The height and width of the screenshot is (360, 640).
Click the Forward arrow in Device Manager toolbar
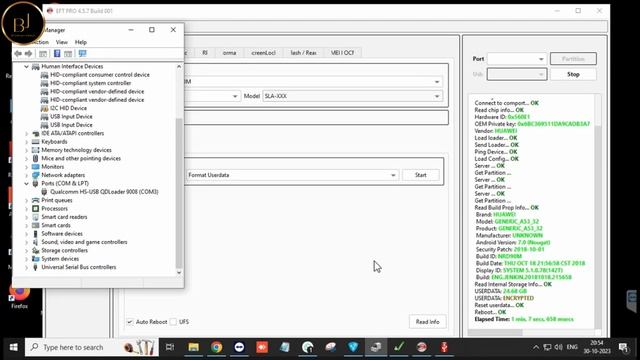click(28, 53)
